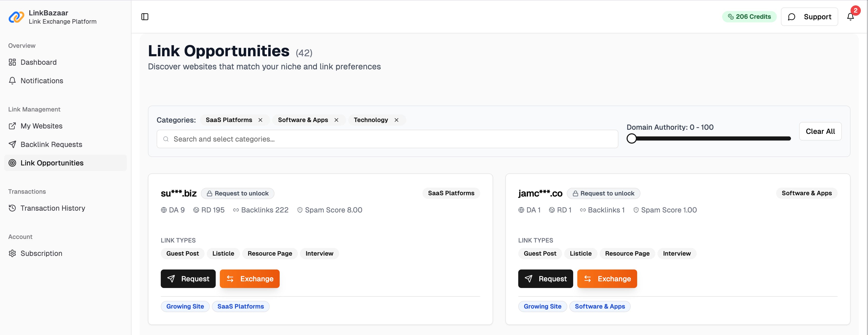Focus the category search field
The width and height of the screenshot is (868, 335).
[x=388, y=139]
